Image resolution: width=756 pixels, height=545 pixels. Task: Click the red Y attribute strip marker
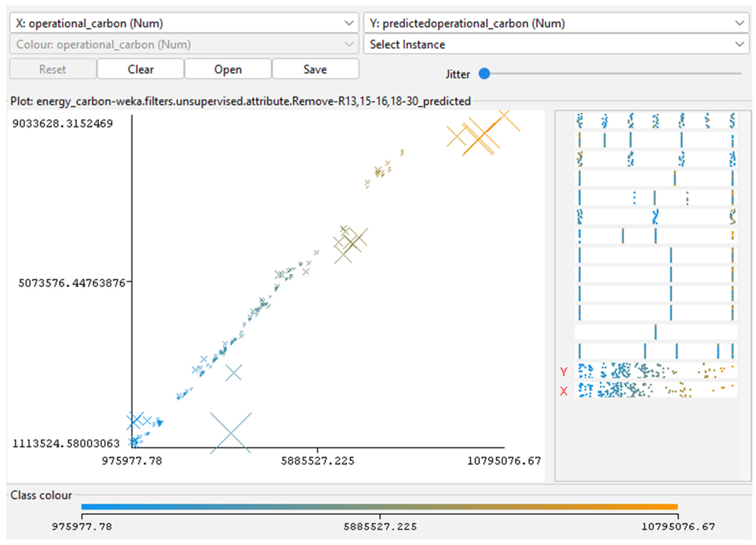click(x=563, y=371)
